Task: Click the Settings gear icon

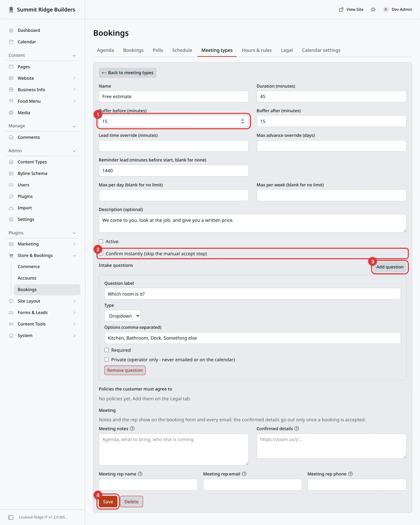Action: tap(11, 219)
